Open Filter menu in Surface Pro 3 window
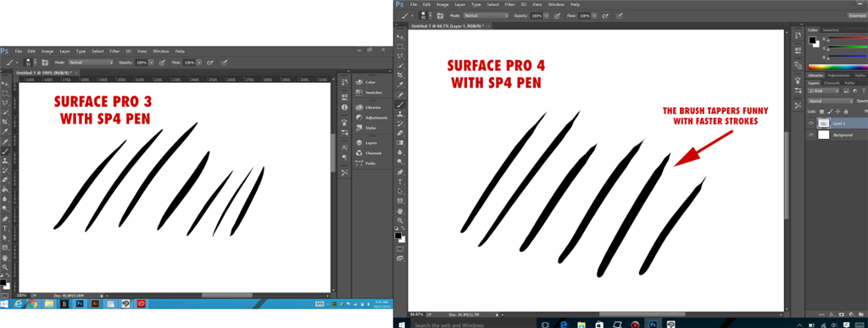Screen dimensions: 868x328 click(x=114, y=52)
